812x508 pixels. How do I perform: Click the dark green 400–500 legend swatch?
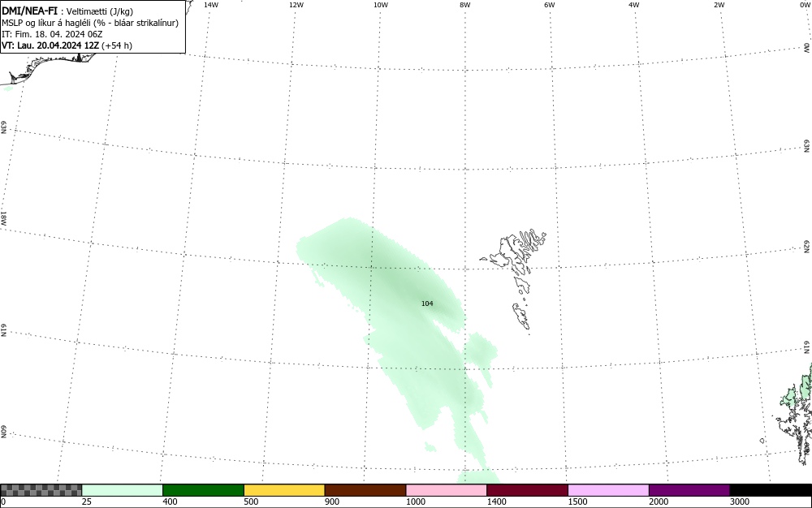[x=203, y=490]
